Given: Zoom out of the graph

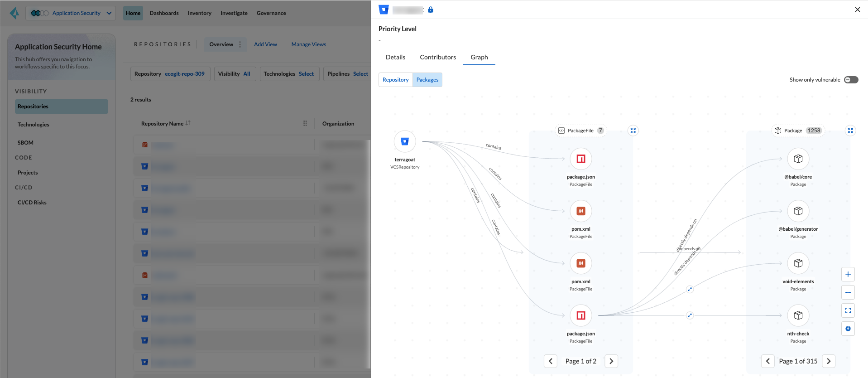Looking at the screenshot, I should [848, 292].
